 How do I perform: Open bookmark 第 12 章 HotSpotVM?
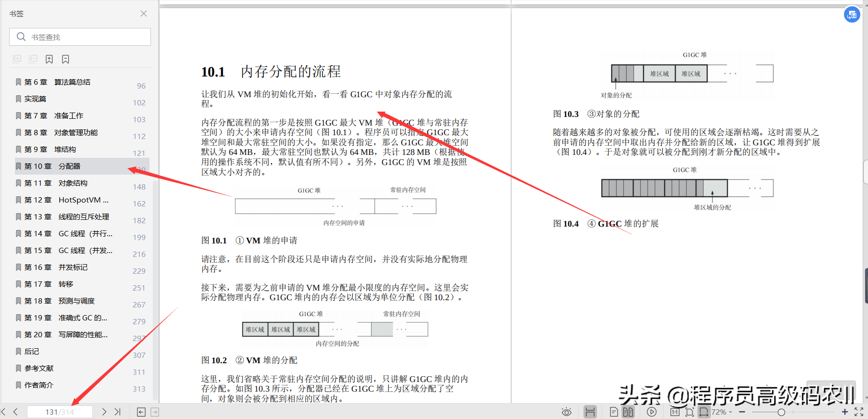[x=67, y=200]
